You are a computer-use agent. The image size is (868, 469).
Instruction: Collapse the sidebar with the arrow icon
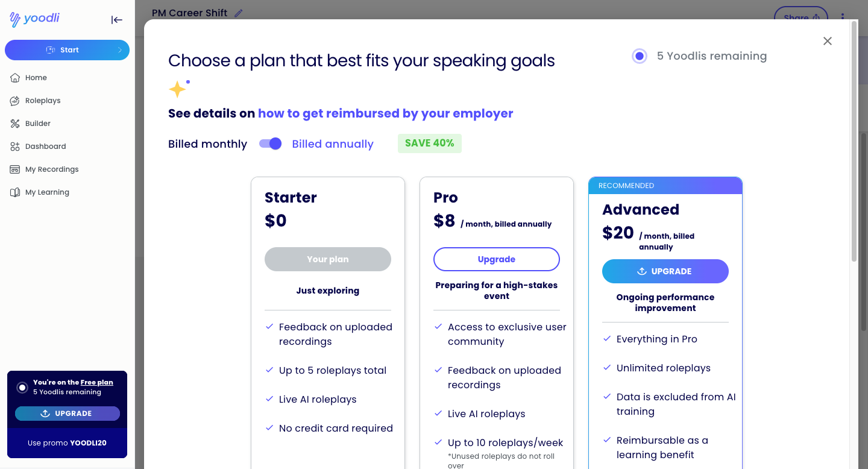[x=117, y=20]
